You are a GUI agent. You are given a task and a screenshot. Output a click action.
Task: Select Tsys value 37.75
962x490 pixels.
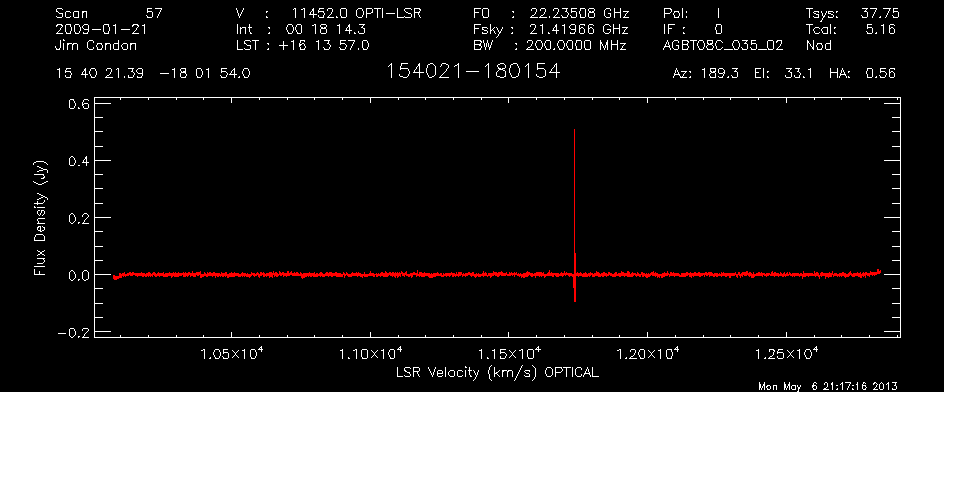pyautogui.click(x=880, y=13)
